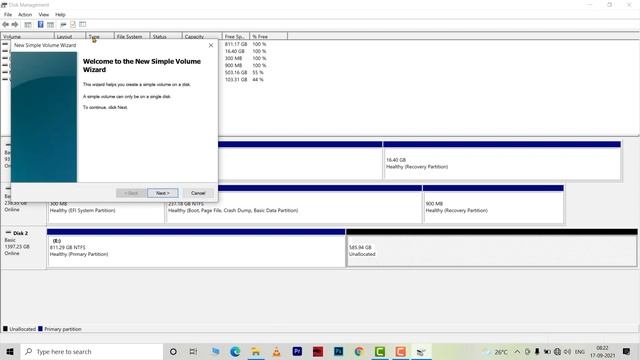
Task: Open Help via the blue question-mark icon
Action: pyautogui.click(x=40, y=24)
